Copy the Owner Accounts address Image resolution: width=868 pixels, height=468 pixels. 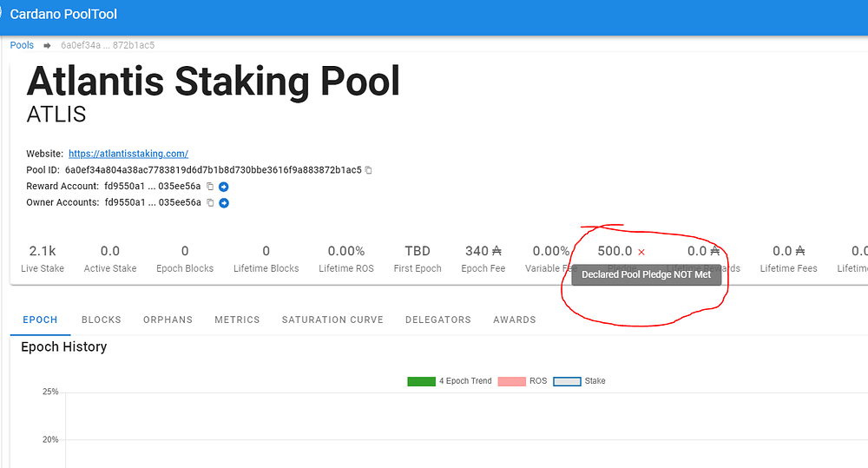(210, 202)
